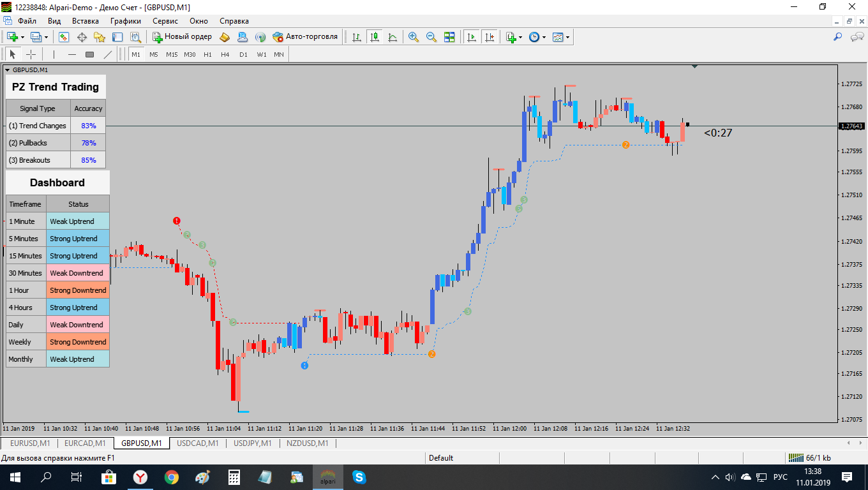Image resolution: width=868 pixels, height=490 pixels.
Task: Toggle chart auto scroll
Action: pos(472,37)
